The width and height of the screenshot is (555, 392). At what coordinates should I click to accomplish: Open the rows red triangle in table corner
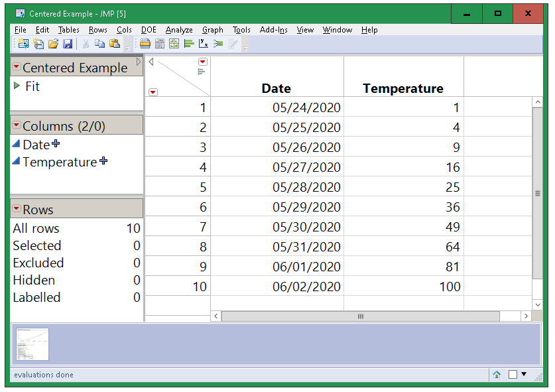(x=153, y=92)
